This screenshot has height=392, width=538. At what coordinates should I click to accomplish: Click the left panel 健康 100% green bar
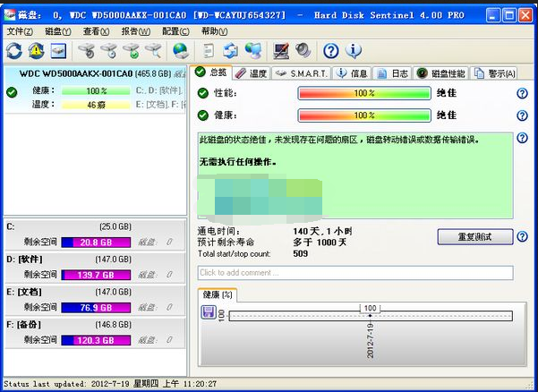(x=96, y=91)
